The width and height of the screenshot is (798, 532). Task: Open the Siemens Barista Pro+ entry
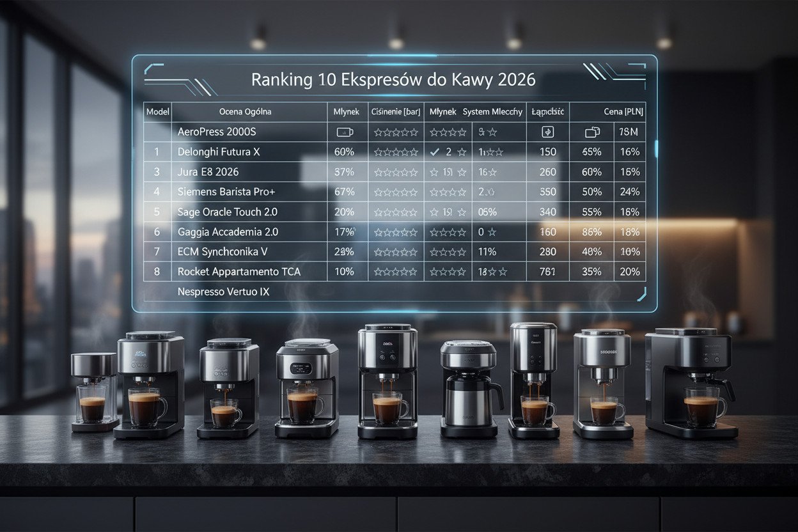(x=228, y=192)
